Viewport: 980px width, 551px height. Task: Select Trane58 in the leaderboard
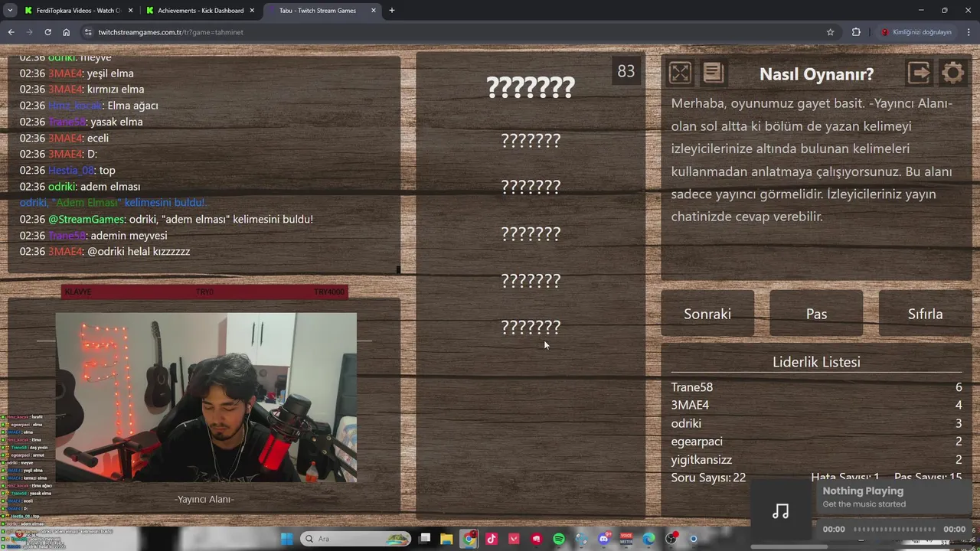pos(692,387)
